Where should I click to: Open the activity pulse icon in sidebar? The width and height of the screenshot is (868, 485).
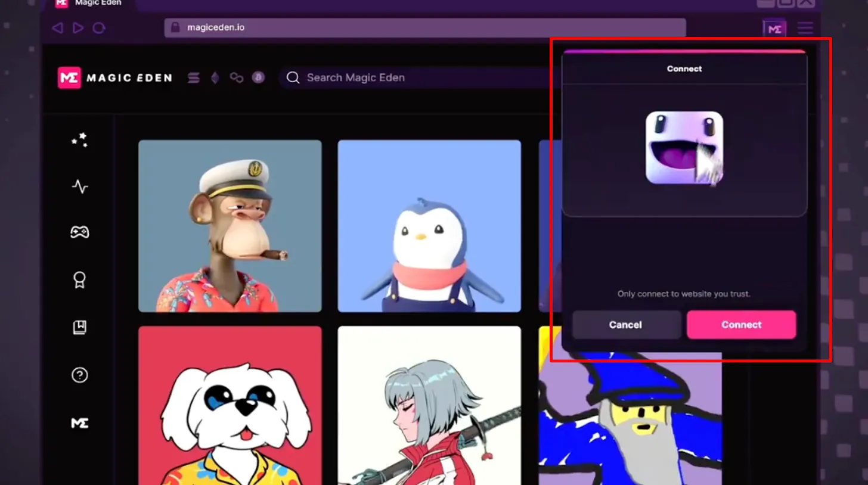pos(79,187)
